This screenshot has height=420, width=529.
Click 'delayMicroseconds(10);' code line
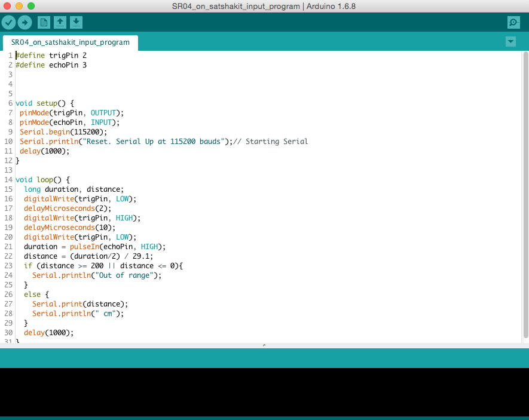70,228
